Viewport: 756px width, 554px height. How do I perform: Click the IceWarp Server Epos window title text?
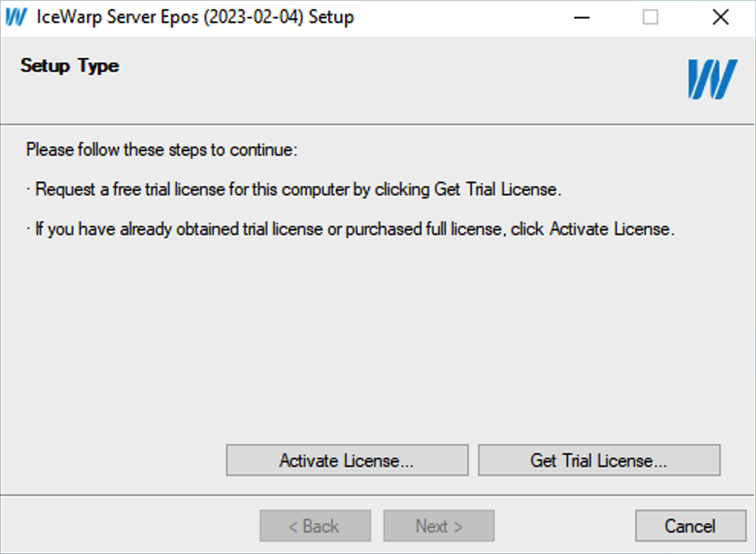[195, 18]
